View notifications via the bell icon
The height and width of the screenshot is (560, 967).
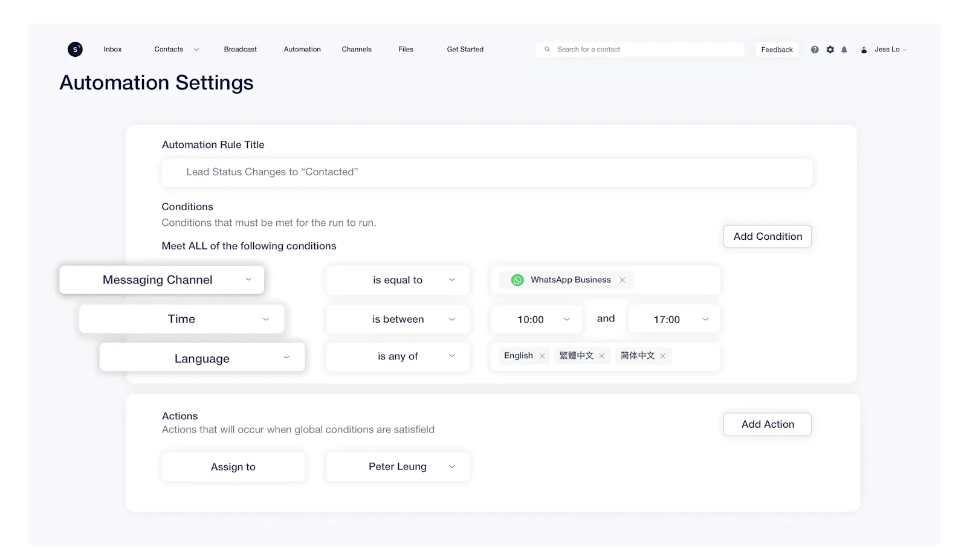tap(844, 49)
